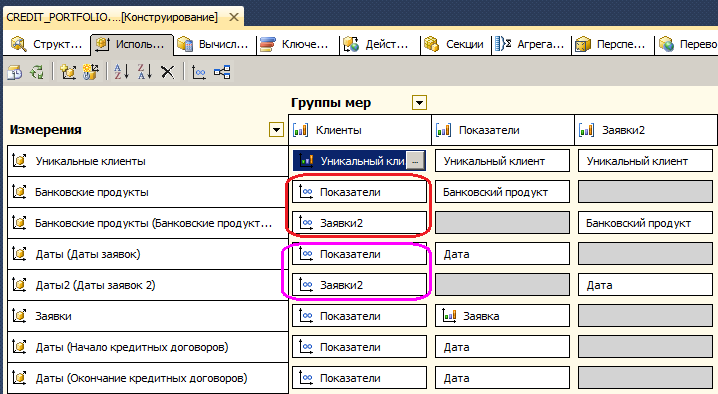
Task: Open the Агрегаты tab
Action: pyautogui.click(x=531, y=44)
